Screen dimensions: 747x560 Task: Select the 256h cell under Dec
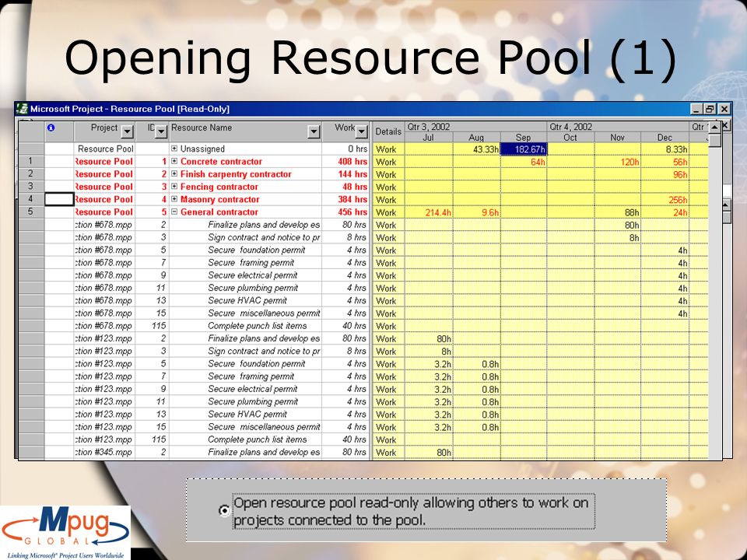click(x=665, y=200)
